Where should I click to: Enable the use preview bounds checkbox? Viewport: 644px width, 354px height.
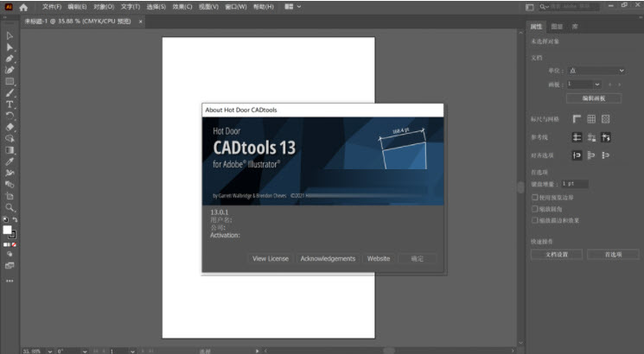(535, 198)
